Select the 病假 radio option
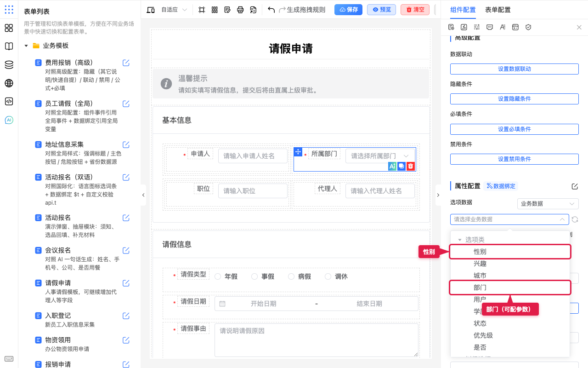588x368 pixels. pos(299,276)
